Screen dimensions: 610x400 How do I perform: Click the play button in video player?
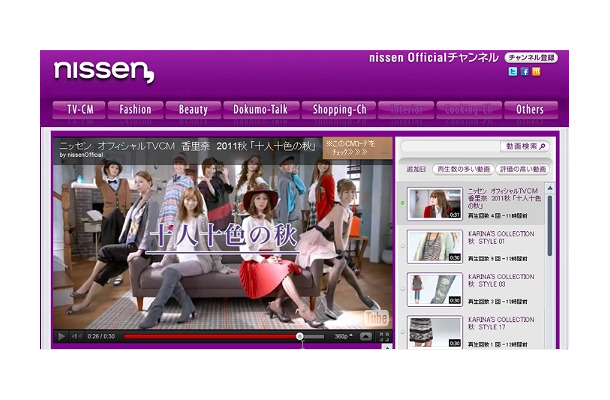click(61, 337)
